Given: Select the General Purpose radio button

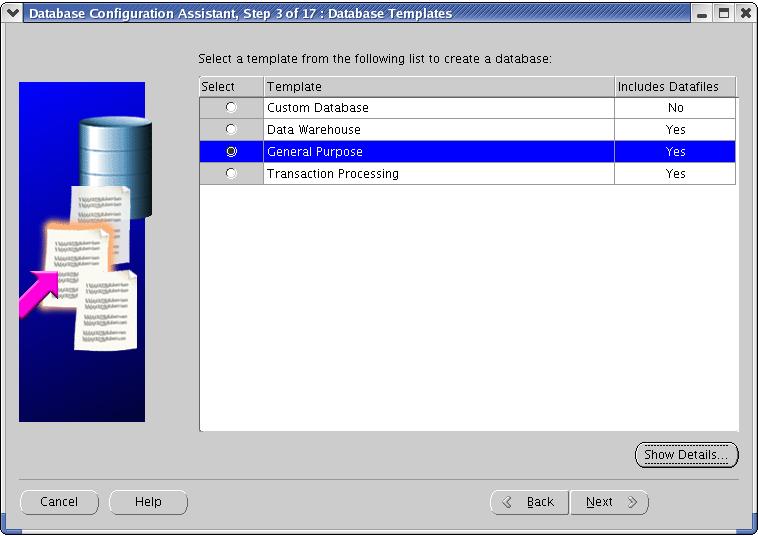Looking at the screenshot, I should (232, 152).
